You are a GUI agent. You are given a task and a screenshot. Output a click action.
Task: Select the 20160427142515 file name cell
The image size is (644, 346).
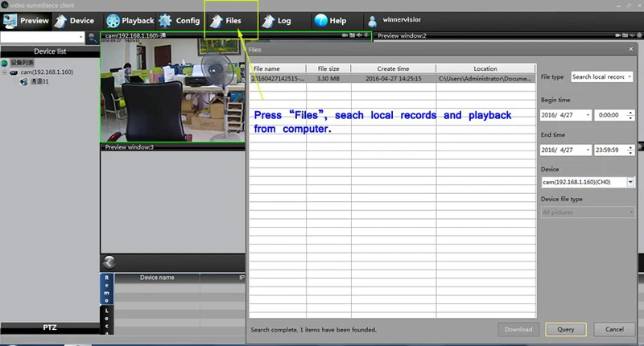point(278,78)
